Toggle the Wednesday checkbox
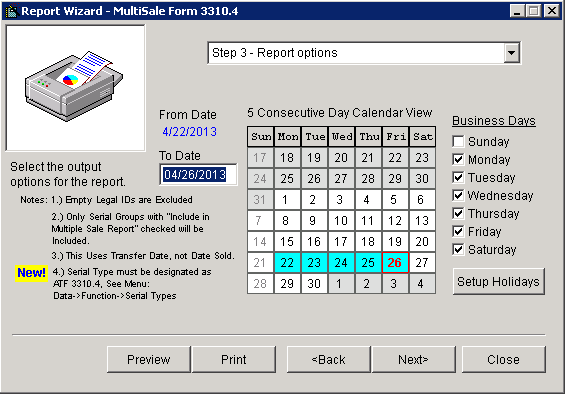568x397 pixels. coord(458,196)
